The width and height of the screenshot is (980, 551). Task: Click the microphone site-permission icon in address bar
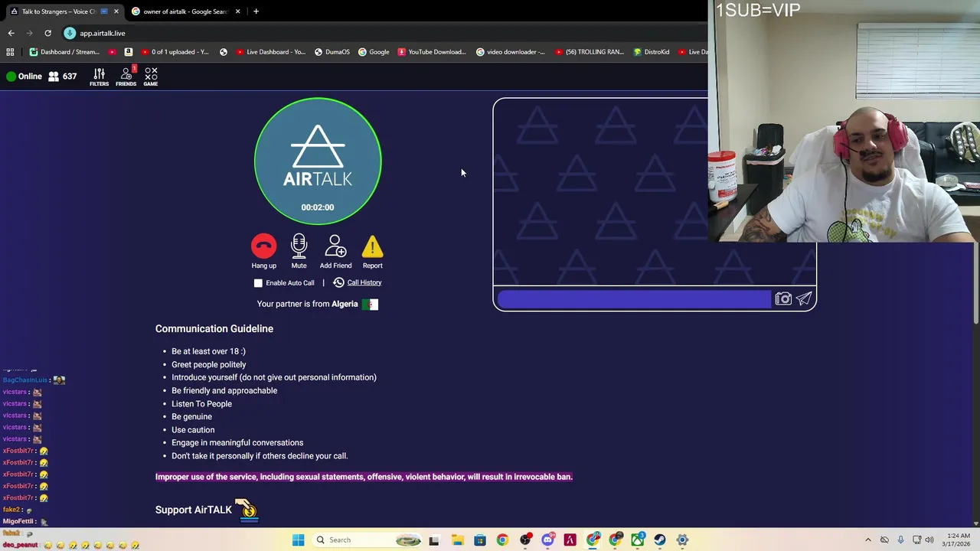[70, 33]
